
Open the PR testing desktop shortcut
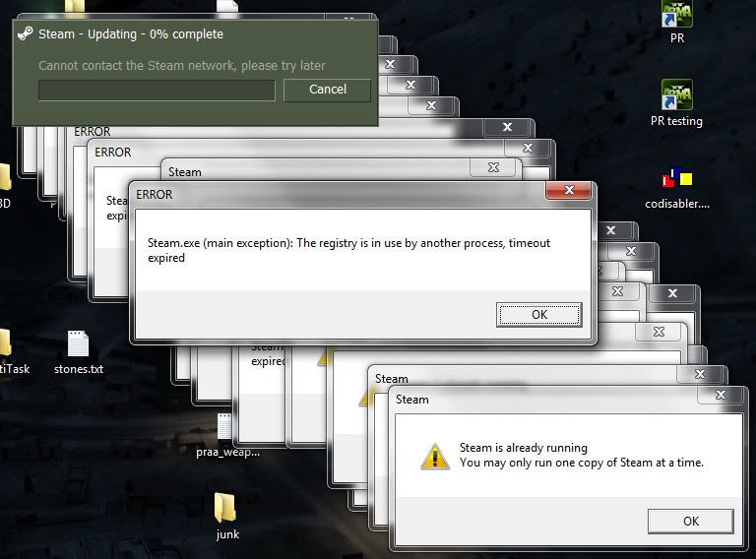(677, 95)
